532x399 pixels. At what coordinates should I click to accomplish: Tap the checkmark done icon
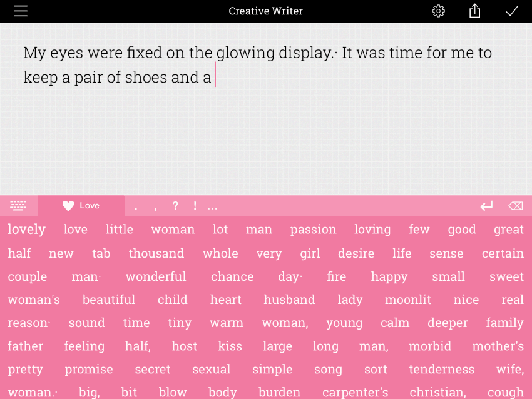[x=512, y=11]
